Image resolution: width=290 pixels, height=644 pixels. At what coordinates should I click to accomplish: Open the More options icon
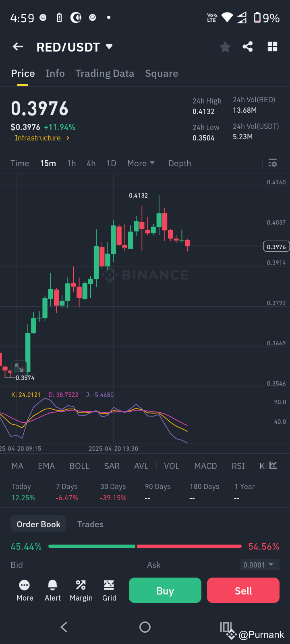coord(25,590)
